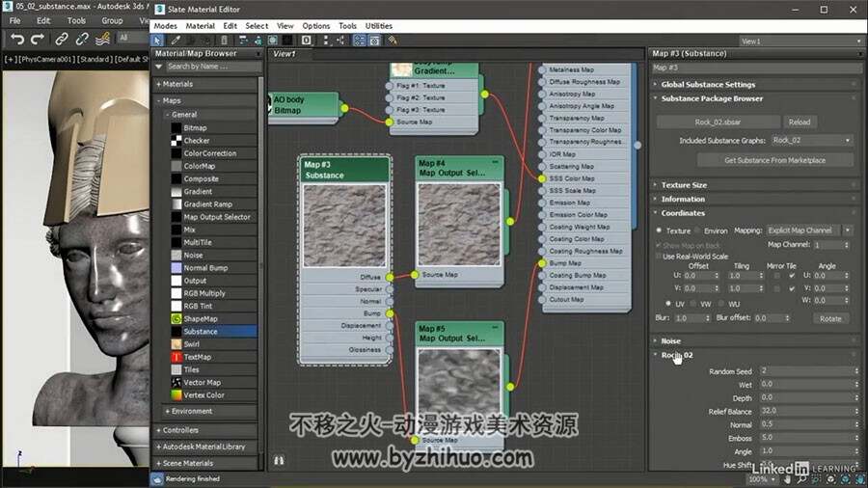Toggle the V Tile checkbox
This screenshot has height=488, width=868.
tap(792, 288)
